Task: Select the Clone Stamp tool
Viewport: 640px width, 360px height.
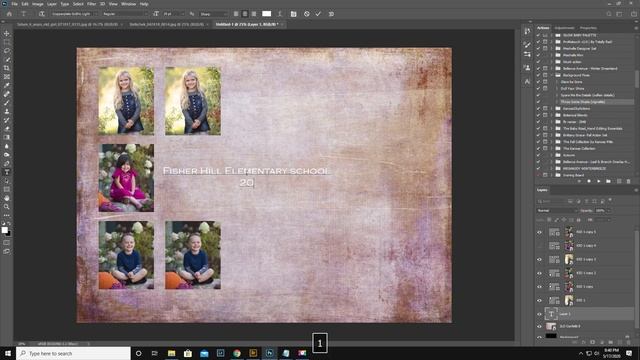Action: pyautogui.click(x=7, y=111)
